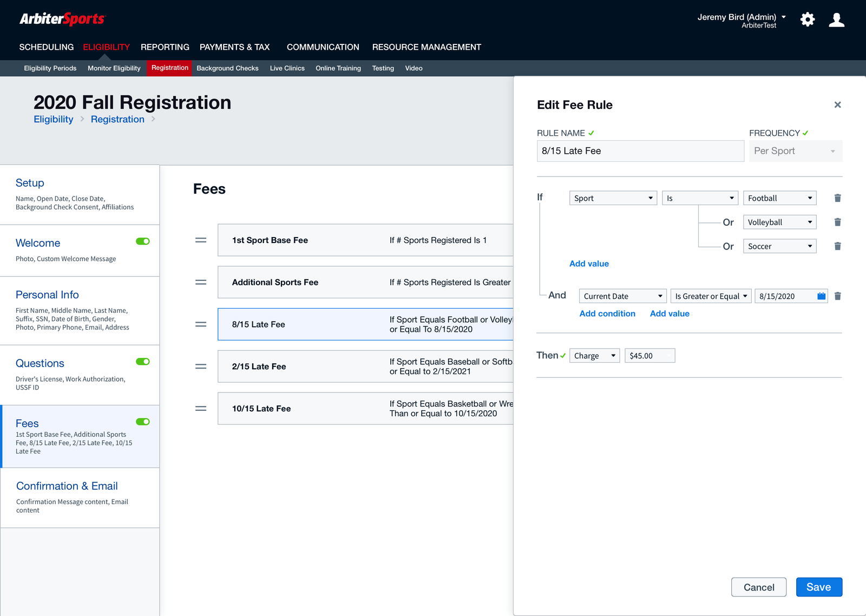This screenshot has height=616, width=866.
Task: Open the calendar date picker icon
Action: pos(821,296)
